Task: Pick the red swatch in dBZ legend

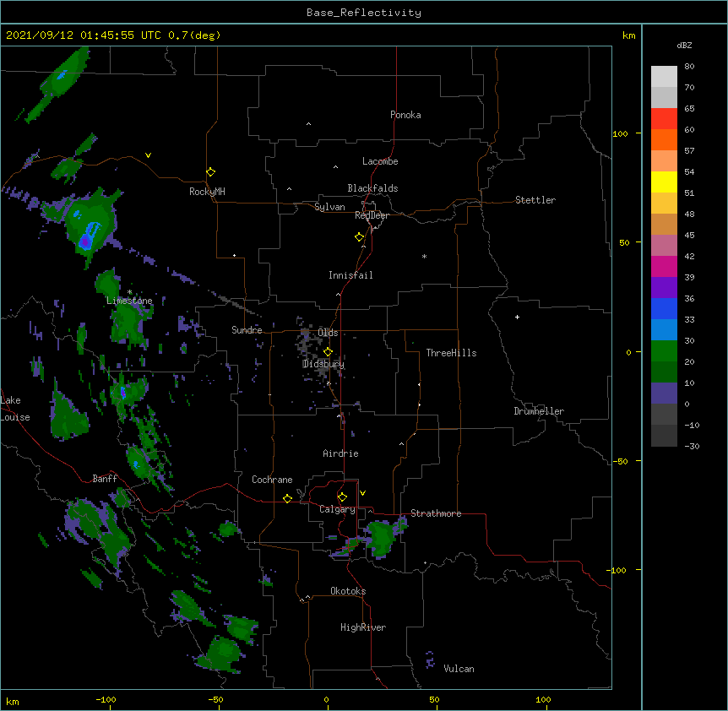Action: (x=664, y=118)
